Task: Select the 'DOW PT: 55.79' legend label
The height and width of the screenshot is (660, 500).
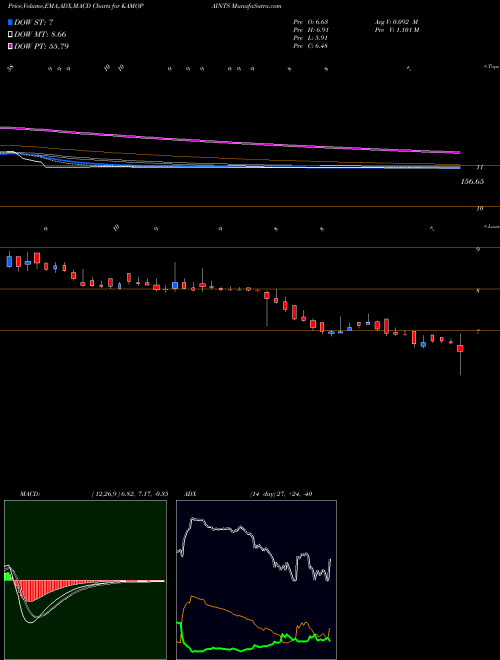Action: point(41,46)
